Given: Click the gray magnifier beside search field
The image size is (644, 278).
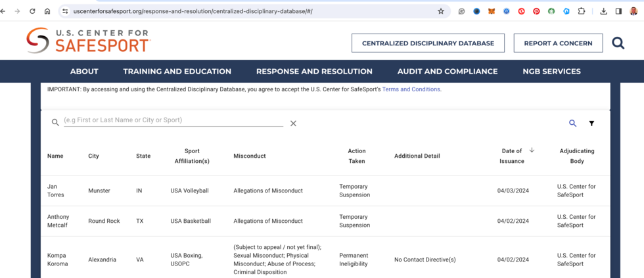Looking at the screenshot, I should pos(55,123).
